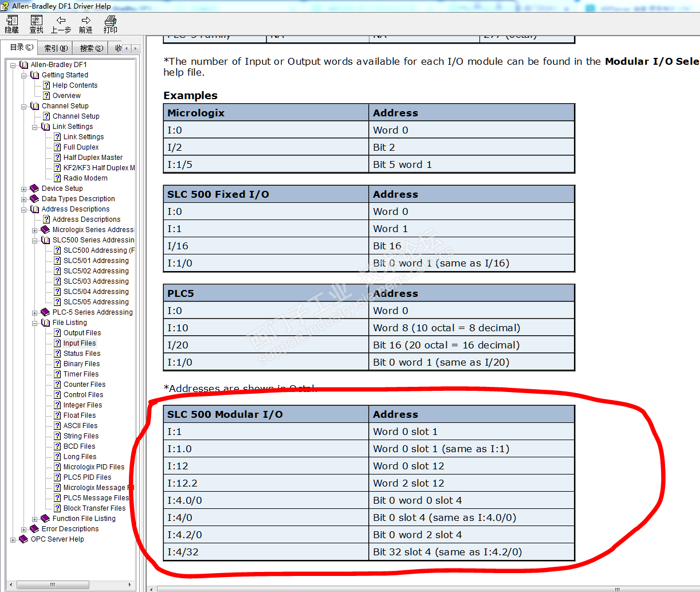Screen dimensions: 700x592
Task: Open the Float Files topic
Action: [x=80, y=415]
